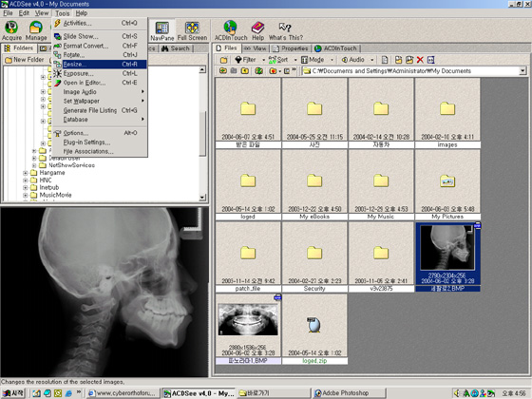This screenshot has height=399, width=532.
Task: Switch to the ACDInTouch tab
Action: (336, 48)
